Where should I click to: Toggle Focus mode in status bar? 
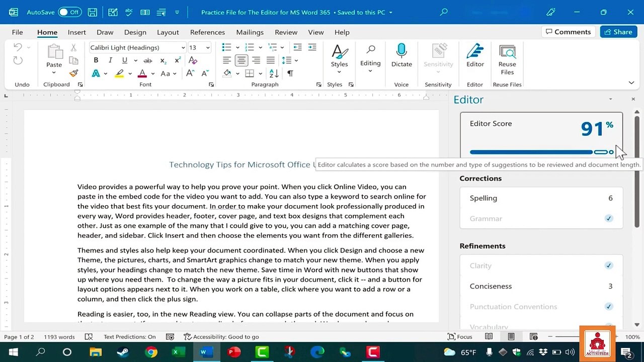pyautogui.click(x=460, y=337)
